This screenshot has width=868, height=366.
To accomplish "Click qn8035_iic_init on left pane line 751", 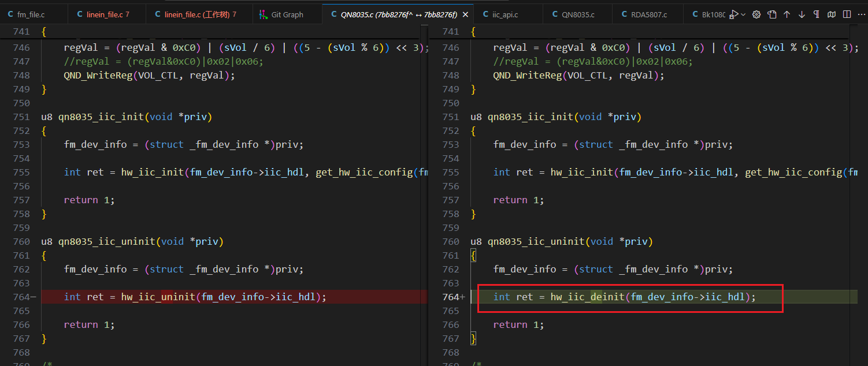I will pyautogui.click(x=101, y=117).
